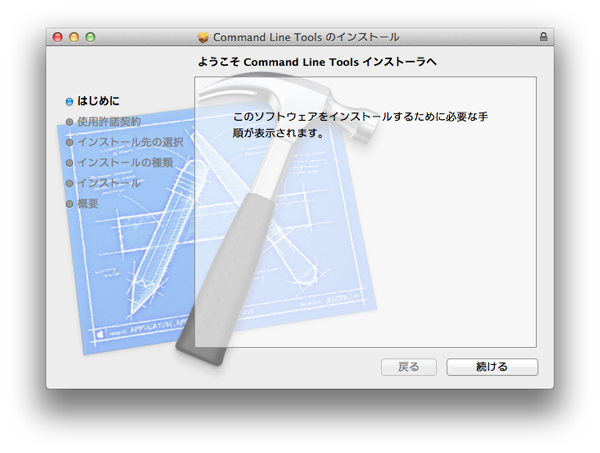Image resolution: width=600 pixels, height=453 pixels.
Task: Click the disabled 戻る (Back) button
Action: 409,367
